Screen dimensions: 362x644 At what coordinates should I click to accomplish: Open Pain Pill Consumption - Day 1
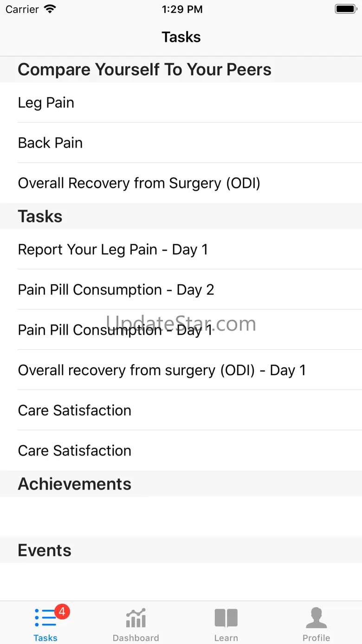115,330
